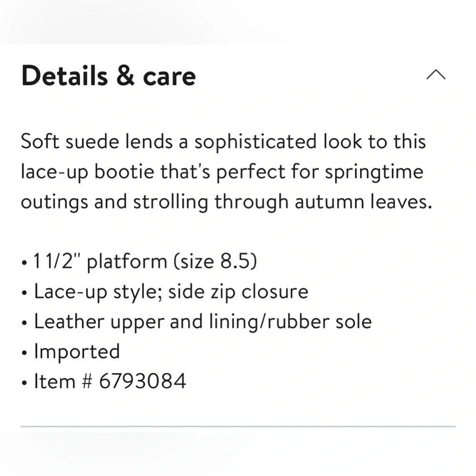Click the bullet dot before "Imported"

pos(24,354)
